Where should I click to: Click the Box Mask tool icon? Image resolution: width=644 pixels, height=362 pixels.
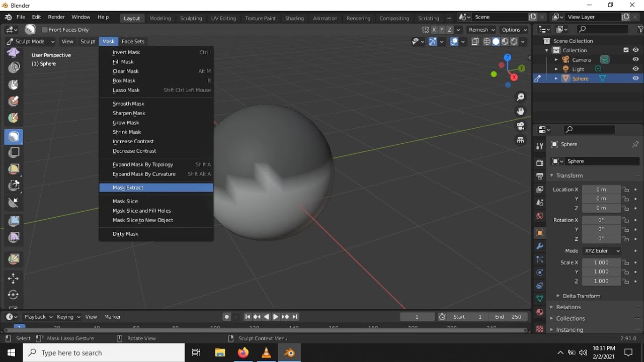point(14,152)
